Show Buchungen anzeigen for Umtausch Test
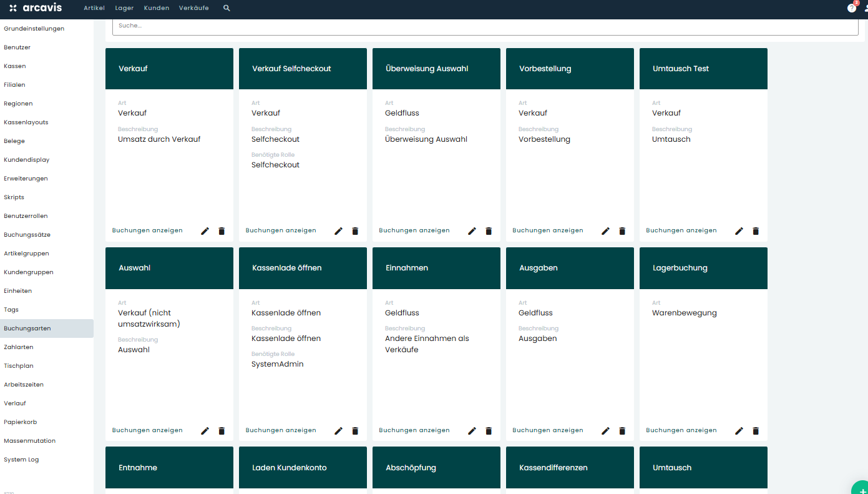The width and height of the screenshot is (868, 494). [681, 230]
